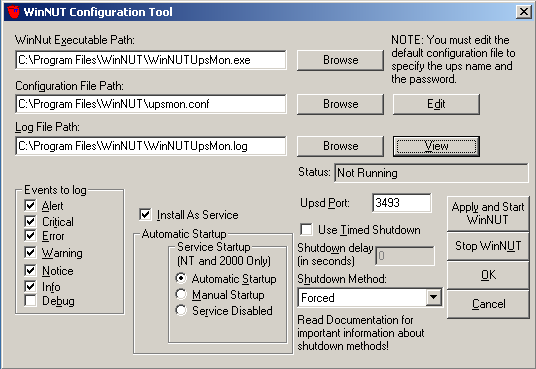Edit the upsmon.conf configuration file
The height and width of the screenshot is (369, 536).
coord(436,104)
